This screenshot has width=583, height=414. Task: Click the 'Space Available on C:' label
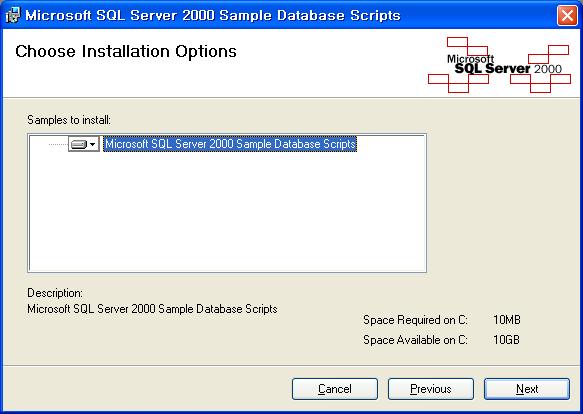tap(415, 340)
